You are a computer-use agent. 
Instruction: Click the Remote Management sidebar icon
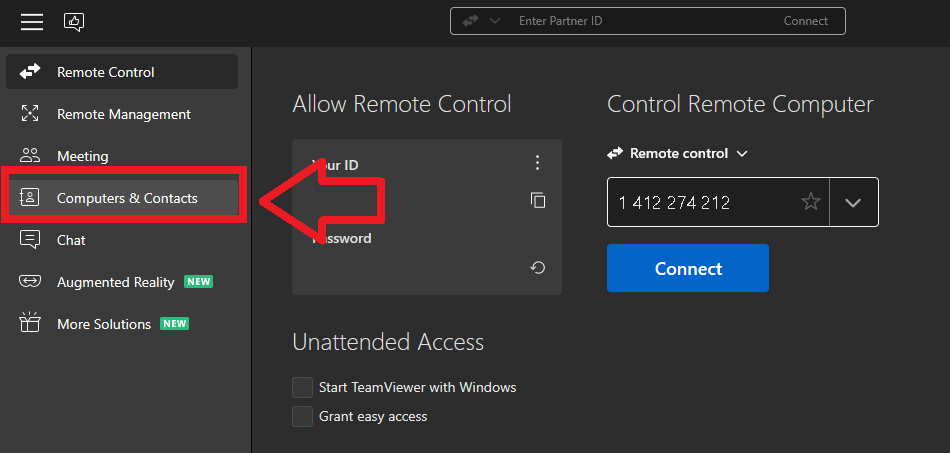click(x=30, y=114)
